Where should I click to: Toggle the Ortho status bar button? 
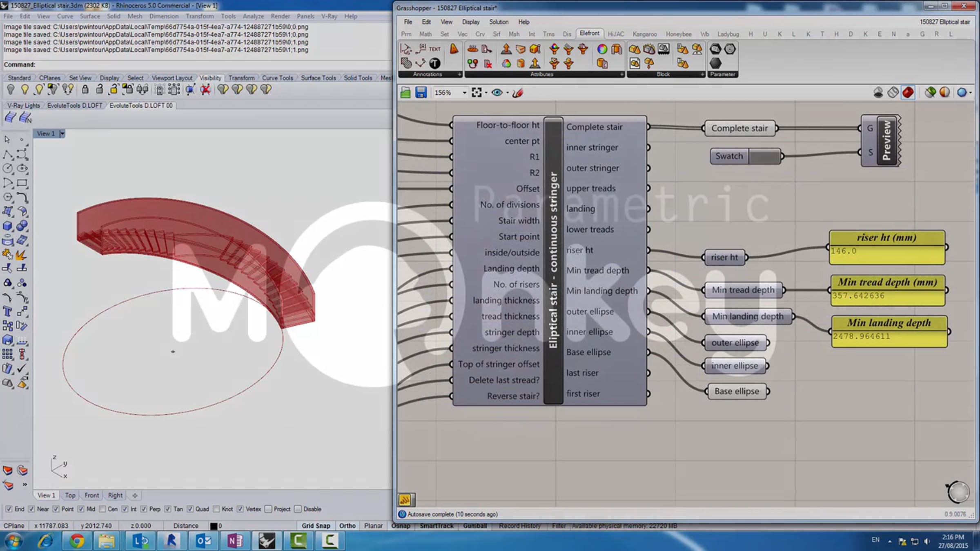coord(347,526)
